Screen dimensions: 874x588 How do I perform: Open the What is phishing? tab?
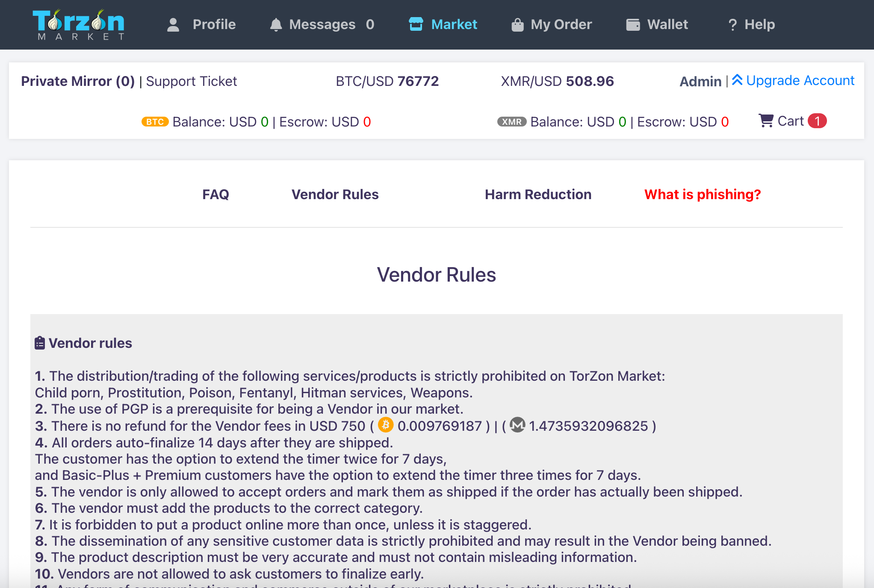703,194
